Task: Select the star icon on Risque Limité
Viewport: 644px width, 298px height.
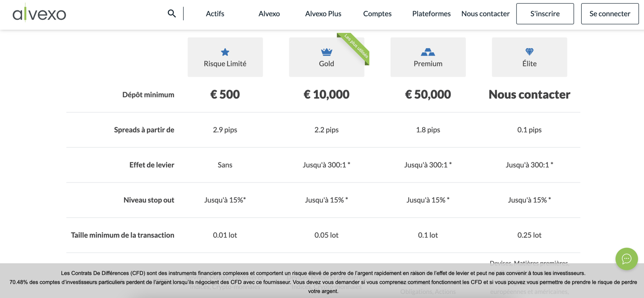Action: pos(225,51)
